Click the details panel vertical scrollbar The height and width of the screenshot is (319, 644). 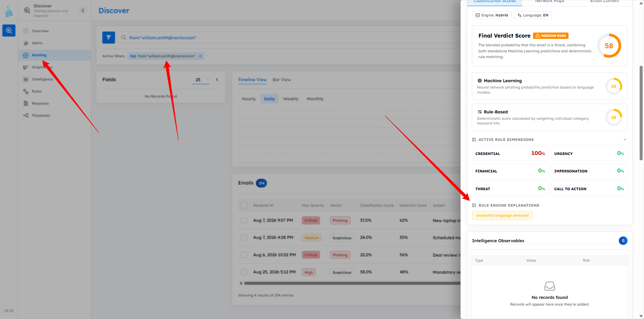click(641, 113)
